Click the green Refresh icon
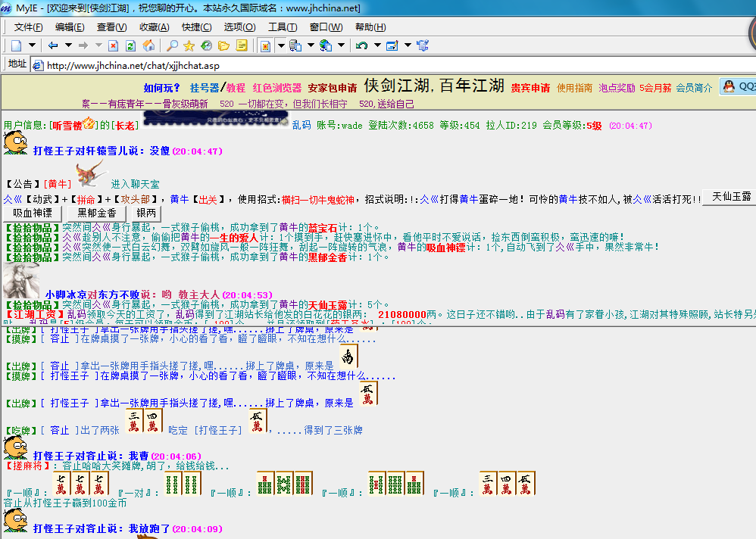Image resolution: width=756 pixels, height=539 pixels. point(130,45)
